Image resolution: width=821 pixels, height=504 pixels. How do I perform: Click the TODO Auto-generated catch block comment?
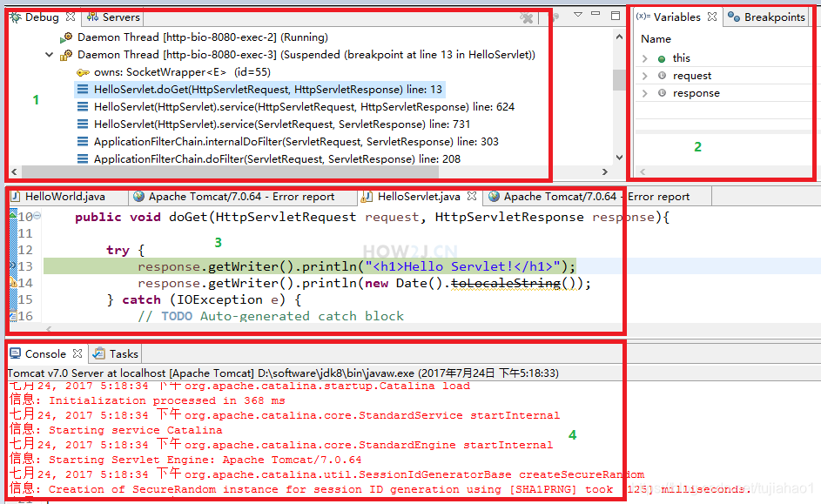pyautogui.click(x=271, y=316)
